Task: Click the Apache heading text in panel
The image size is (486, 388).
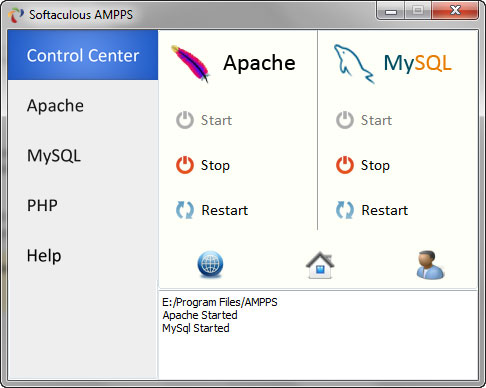Action: [259, 63]
